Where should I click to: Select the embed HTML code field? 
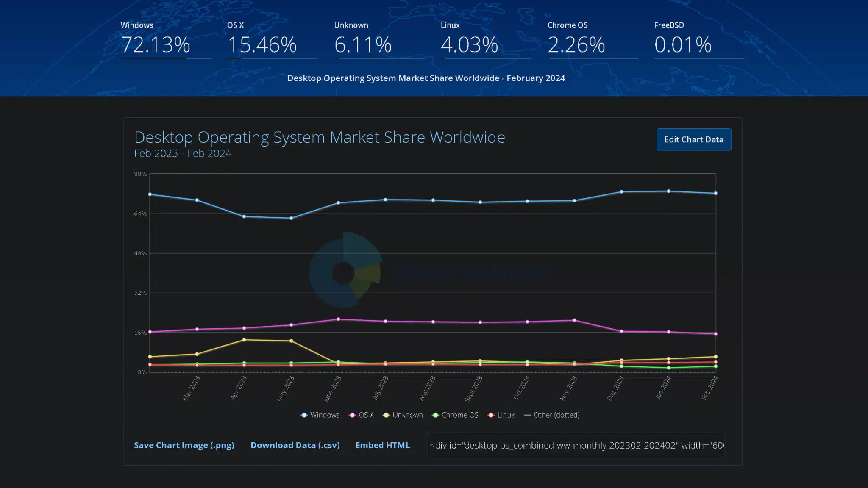[576, 445]
